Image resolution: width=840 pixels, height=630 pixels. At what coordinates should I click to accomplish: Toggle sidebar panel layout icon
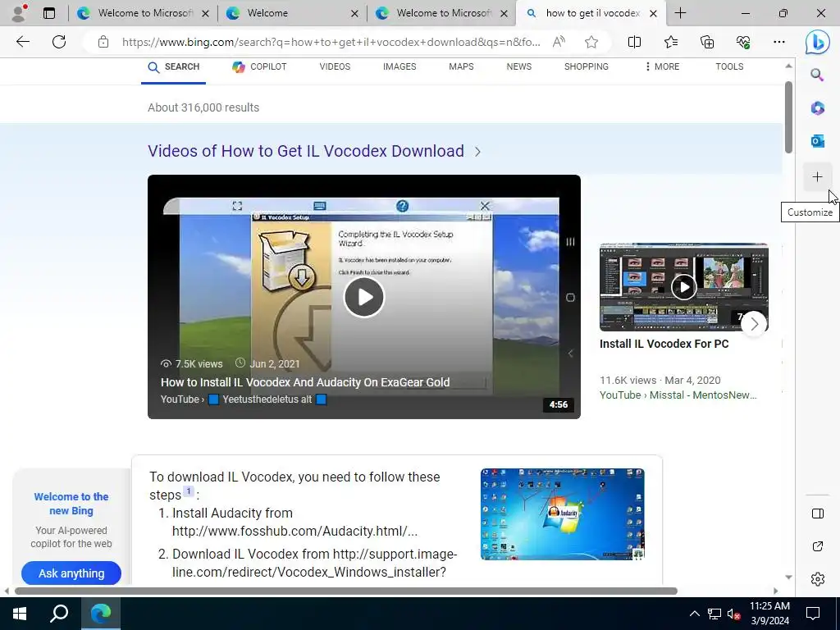[818, 514]
